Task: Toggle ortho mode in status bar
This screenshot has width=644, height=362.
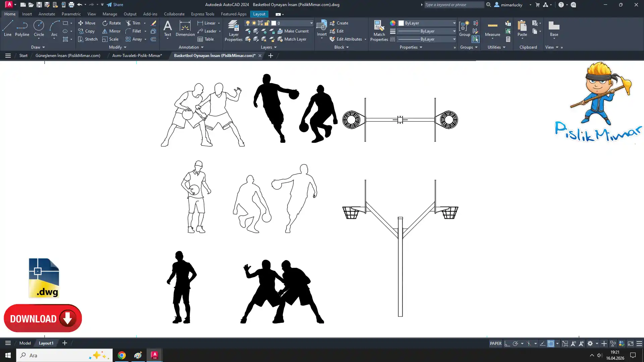Action: (x=507, y=344)
